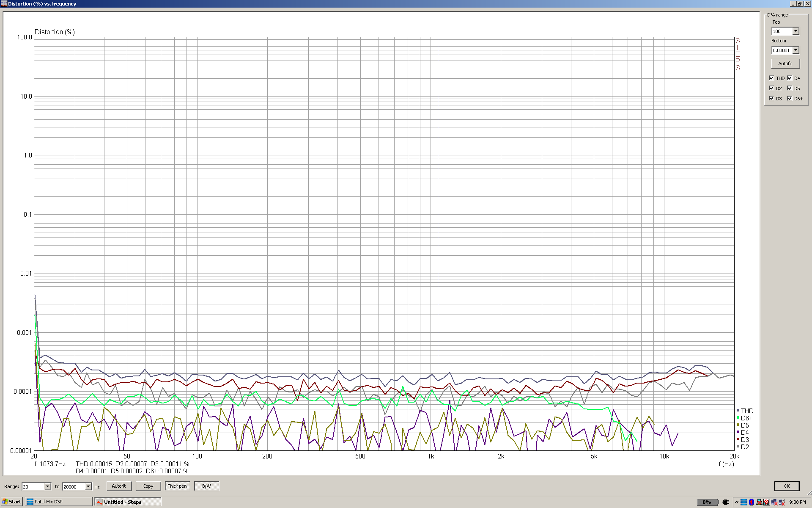Image resolution: width=812 pixels, height=508 pixels.
Task: Click the THD:0.00015 readout value
Action: pos(94,464)
